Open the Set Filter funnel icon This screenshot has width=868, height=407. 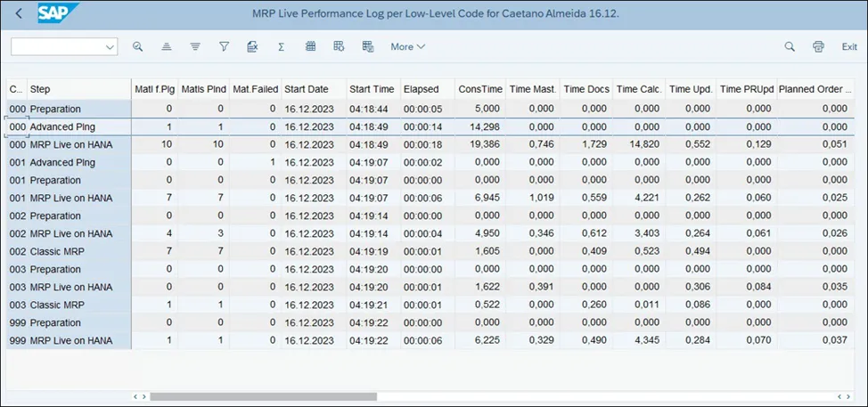pos(224,47)
